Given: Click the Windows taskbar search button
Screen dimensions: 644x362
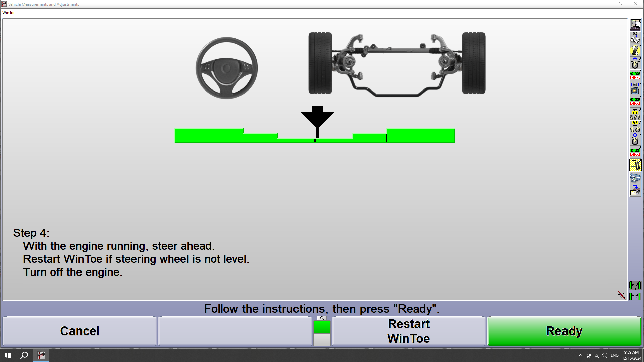Looking at the screenshot, I should (x=24, y=355).
